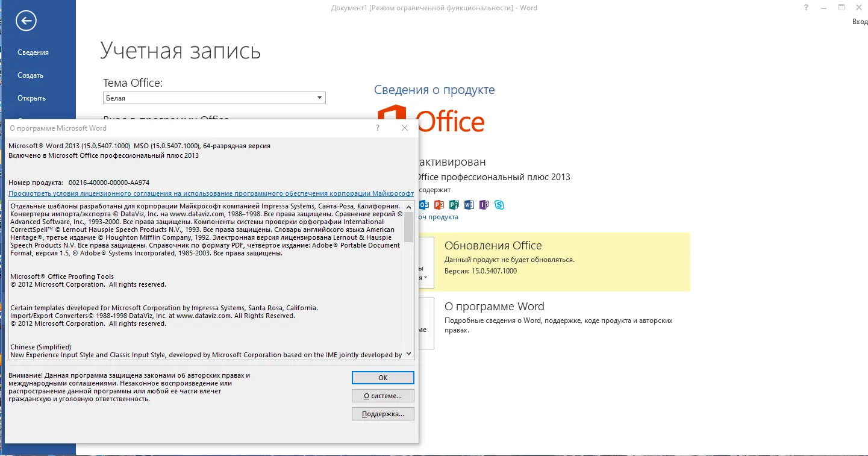
Task: Click the Word icon in product contents
Action: click(469, 205)
